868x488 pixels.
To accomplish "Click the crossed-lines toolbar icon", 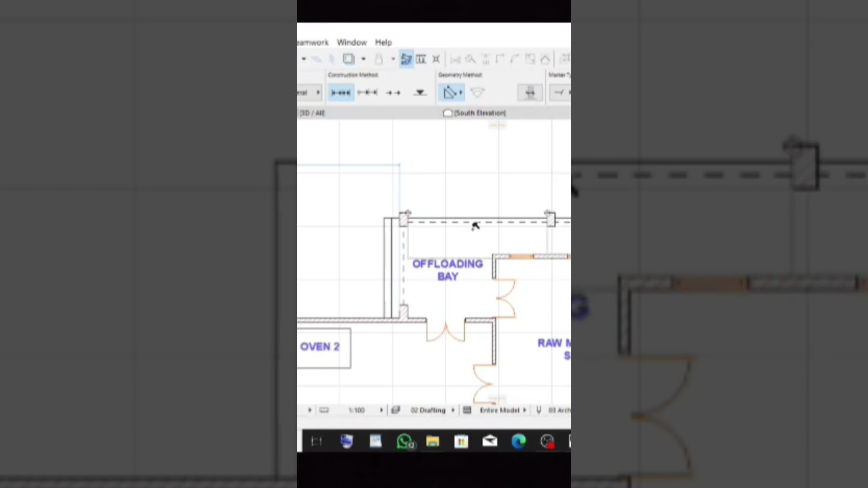I will click(436, 59).
